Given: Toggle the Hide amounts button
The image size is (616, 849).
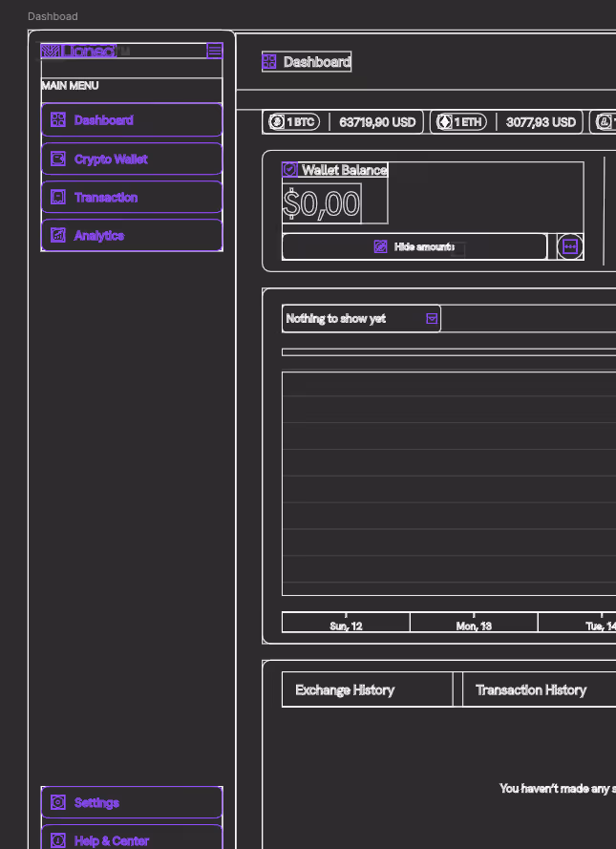Looking at the screenshot, I should click(x=414, y=247).
